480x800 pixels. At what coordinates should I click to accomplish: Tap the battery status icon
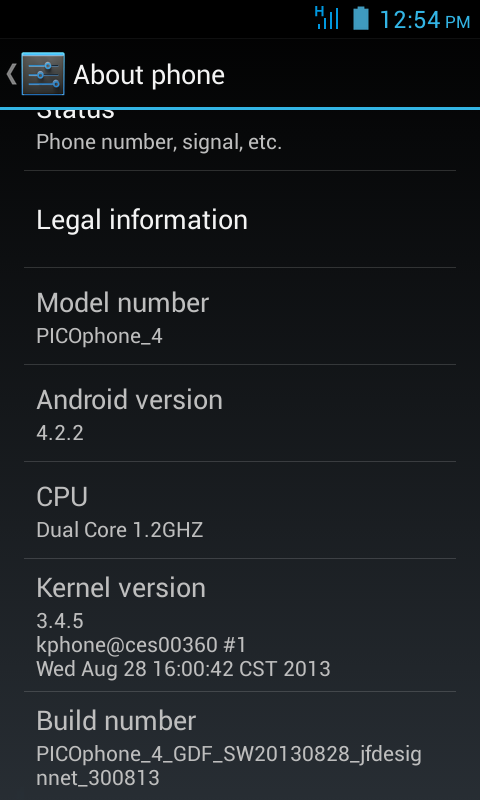coord(361,18)
